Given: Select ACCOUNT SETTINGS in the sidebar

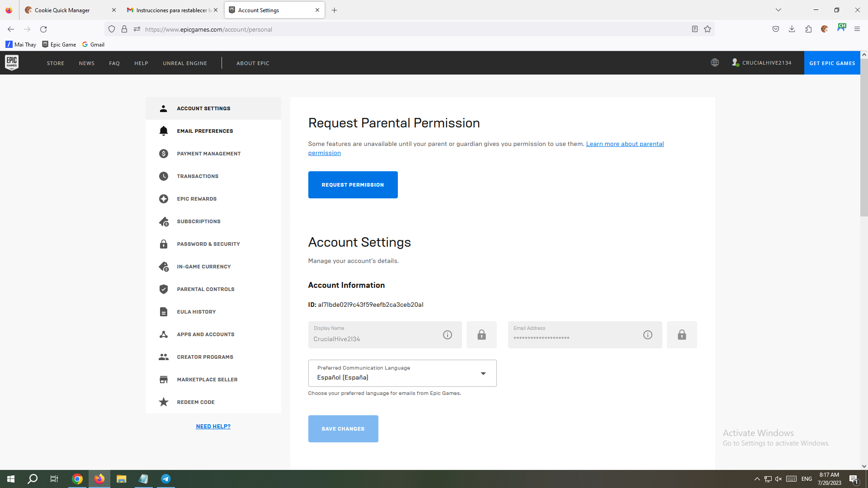Looking at the screenshot, I should (x=213, y=108).
